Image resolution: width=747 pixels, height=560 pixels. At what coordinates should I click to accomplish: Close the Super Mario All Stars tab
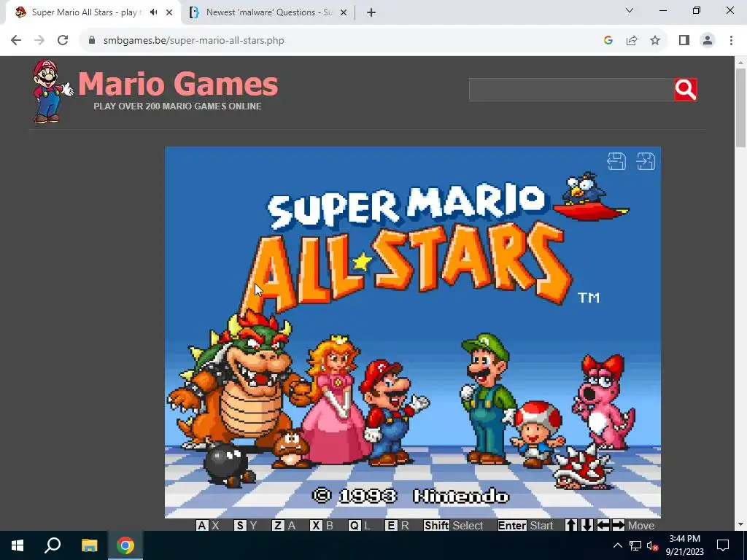(x=169, y=12)
